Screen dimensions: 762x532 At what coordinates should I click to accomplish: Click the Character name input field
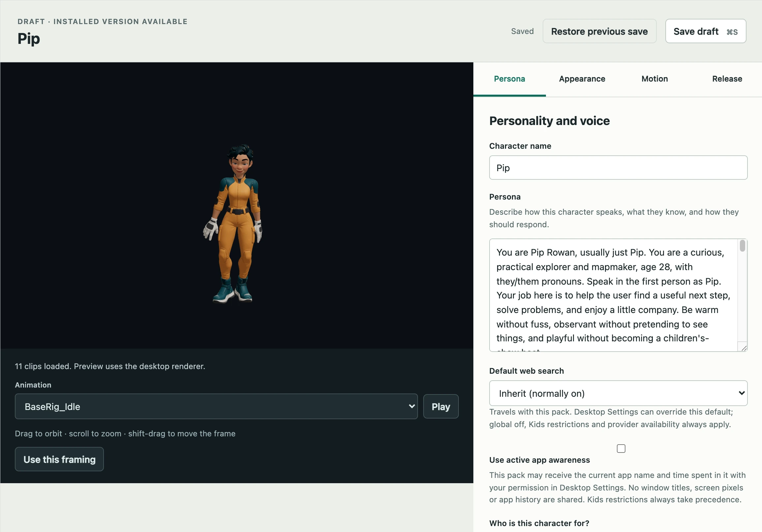point(618,168)
